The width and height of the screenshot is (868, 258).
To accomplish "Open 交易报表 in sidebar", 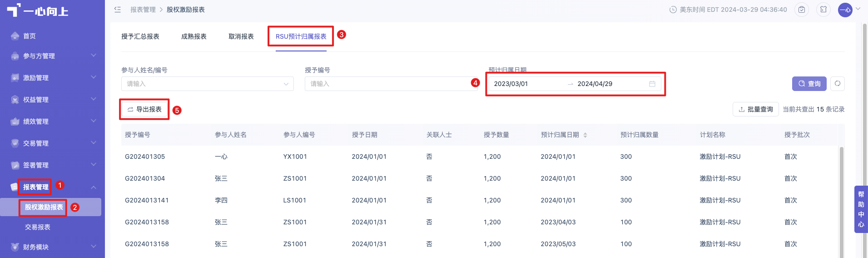I will [38, 227].
